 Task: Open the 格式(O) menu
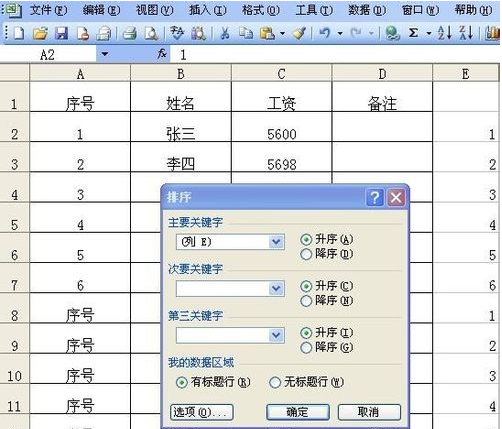261,11
